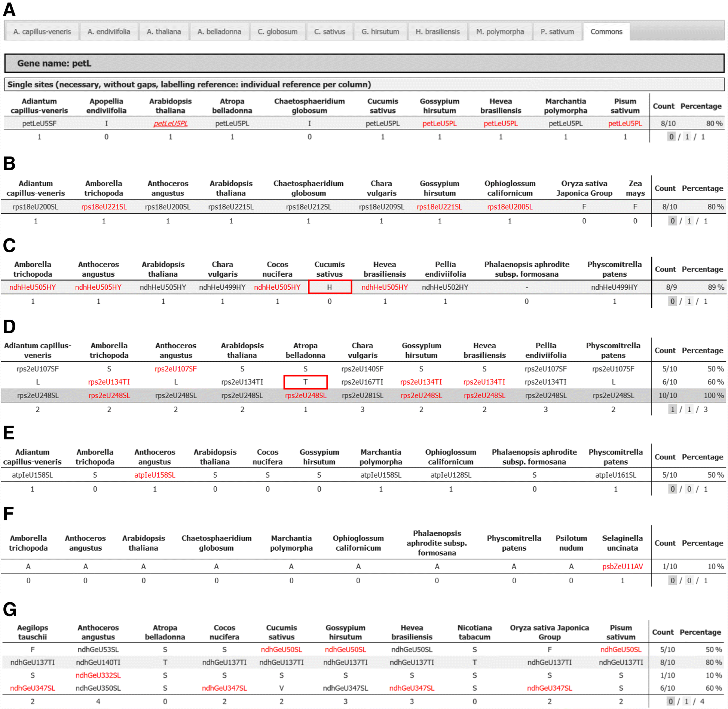Click red petLeU5PL under Gossypium hirsutum in panel A
728x709 pixels.
tap(440, 123)
